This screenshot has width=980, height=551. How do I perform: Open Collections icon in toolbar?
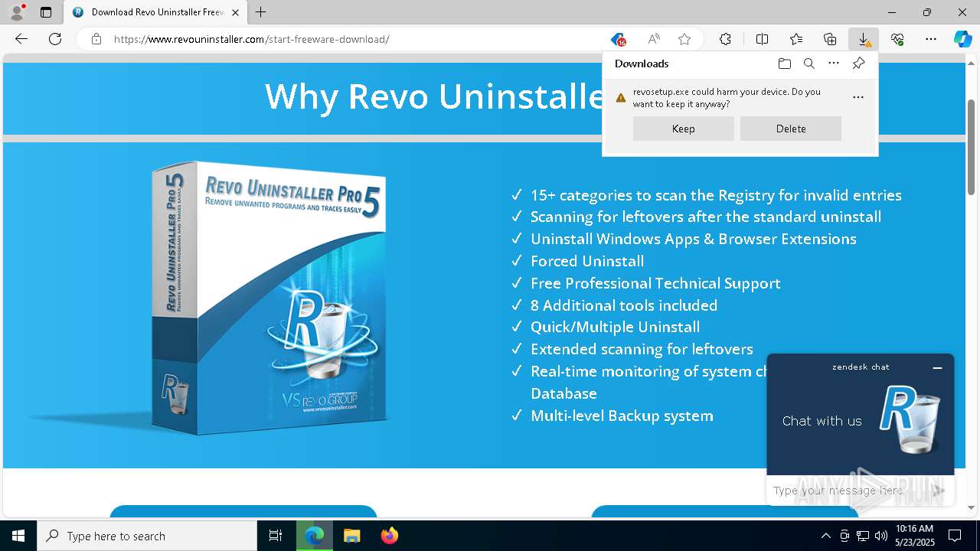[830, 39]
